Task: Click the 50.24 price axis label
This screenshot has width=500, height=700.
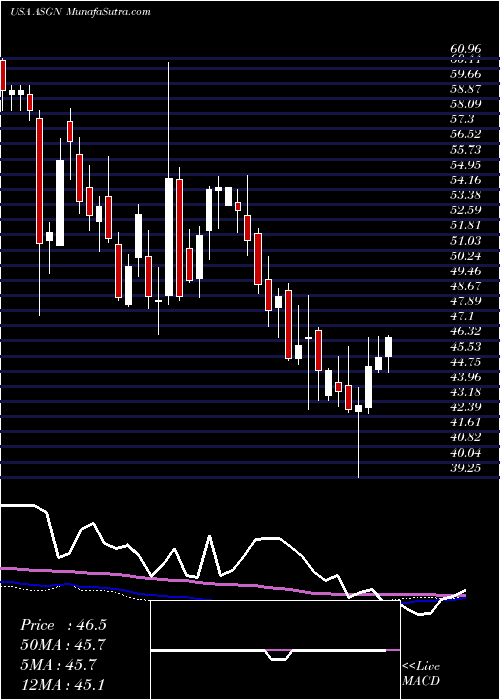Action: coord(466,256)
